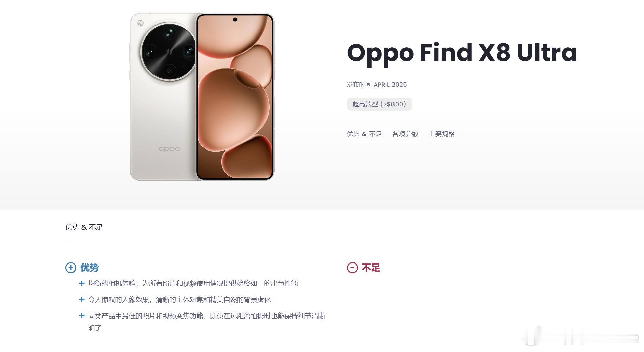Viewport: 644px width, 352px height.
Task: Click the plus bullet before 同类产品中最佳
Action: coord(81,316)
